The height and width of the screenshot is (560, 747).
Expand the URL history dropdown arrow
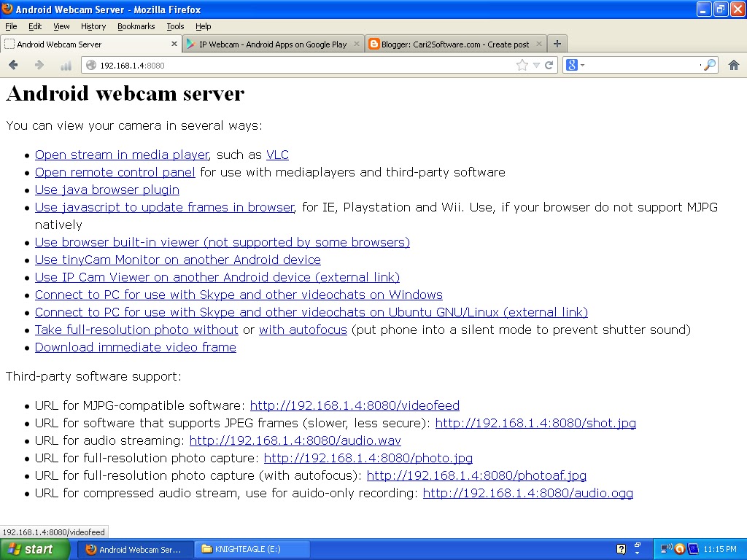pyautogui.click(x=536, y=65)
